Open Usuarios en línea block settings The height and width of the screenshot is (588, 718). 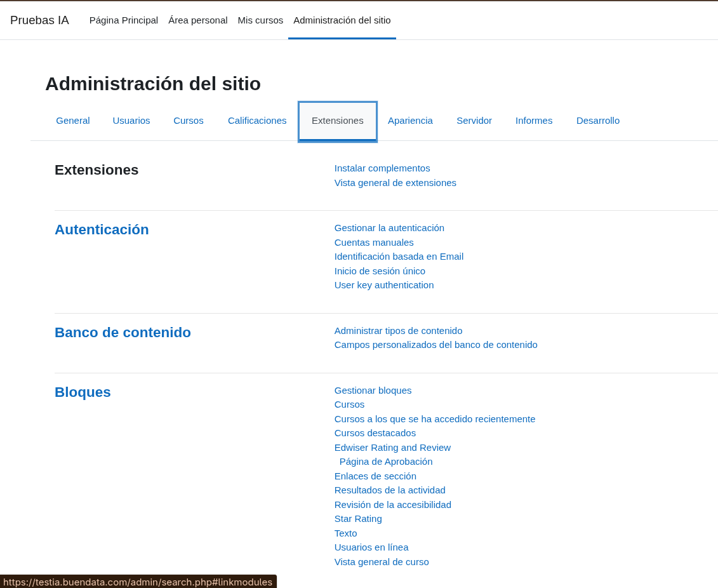pyautogui.click(x=371, y=547)
